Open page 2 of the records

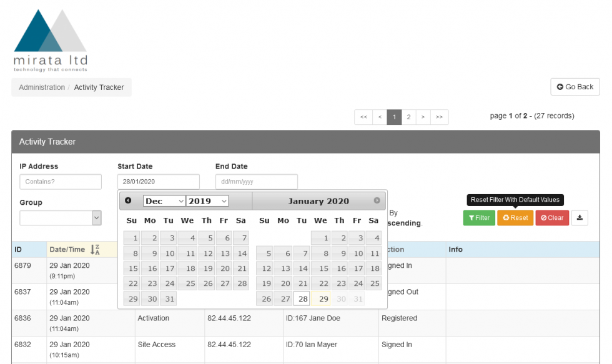tap(408, 117)
